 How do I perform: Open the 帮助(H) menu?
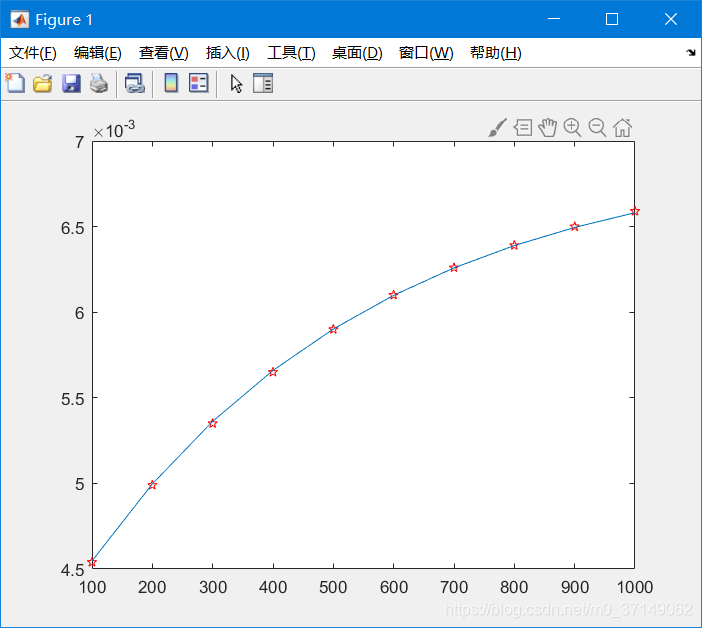[x=496, y=53]
